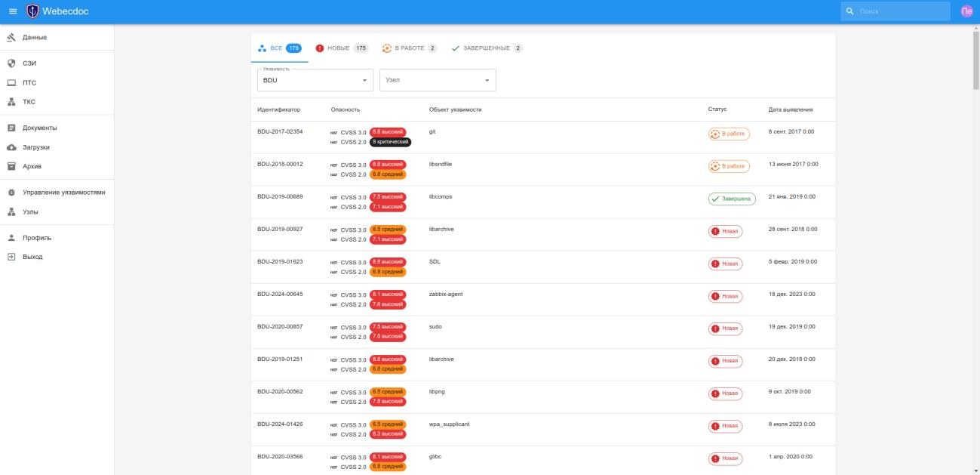Click the В работе status for git

coord(729,134)
